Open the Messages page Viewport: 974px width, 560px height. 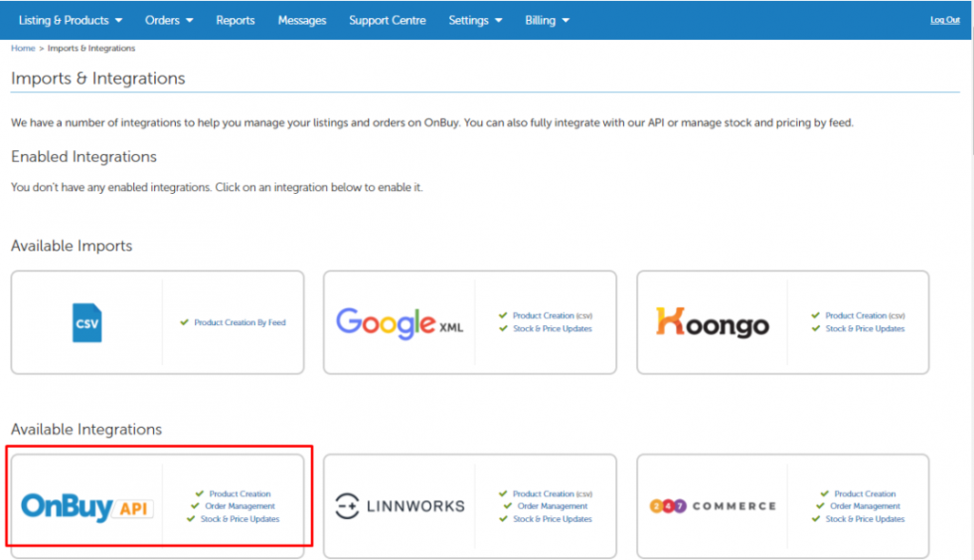(302, 19)
